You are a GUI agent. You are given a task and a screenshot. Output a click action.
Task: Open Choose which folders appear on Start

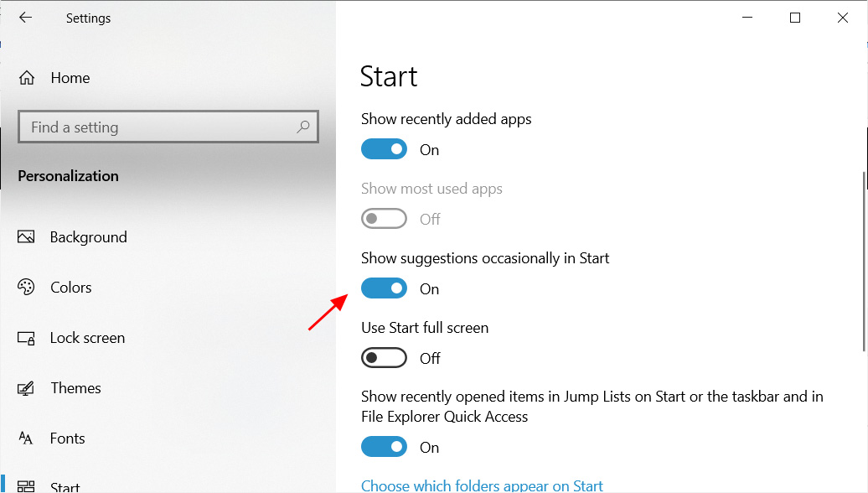point(482,485)
